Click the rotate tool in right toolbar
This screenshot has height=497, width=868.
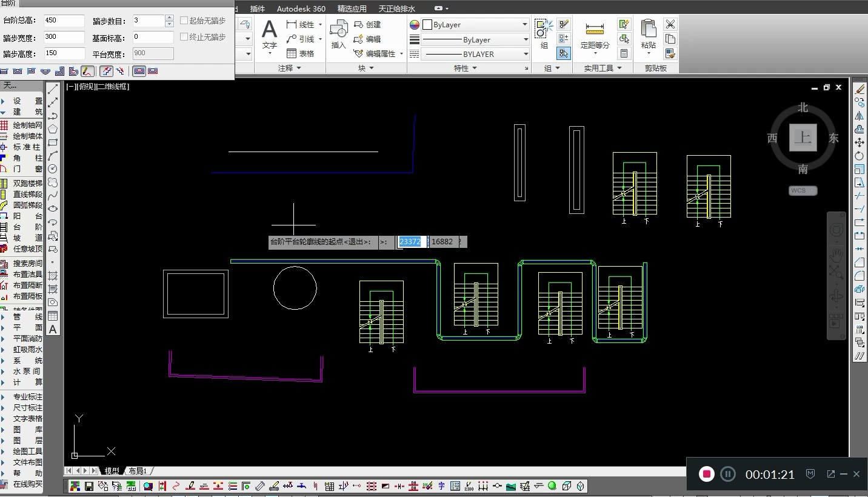pos(860,156)
